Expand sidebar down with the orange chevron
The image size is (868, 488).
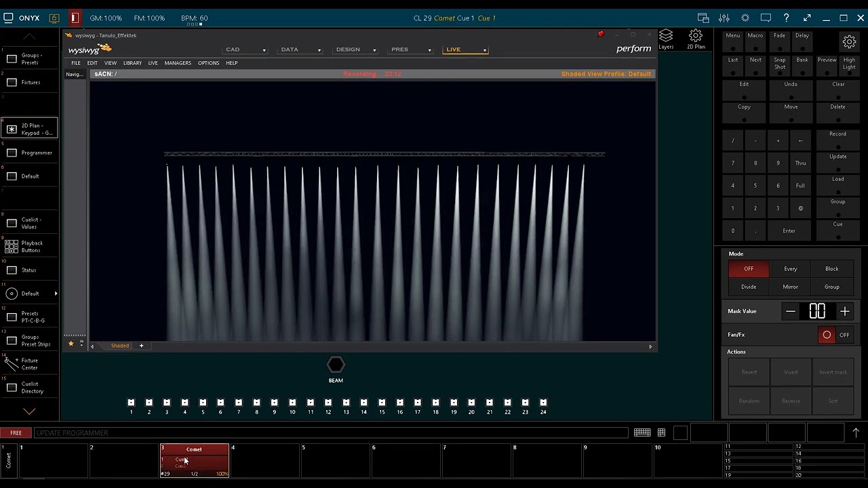point(29,411)
